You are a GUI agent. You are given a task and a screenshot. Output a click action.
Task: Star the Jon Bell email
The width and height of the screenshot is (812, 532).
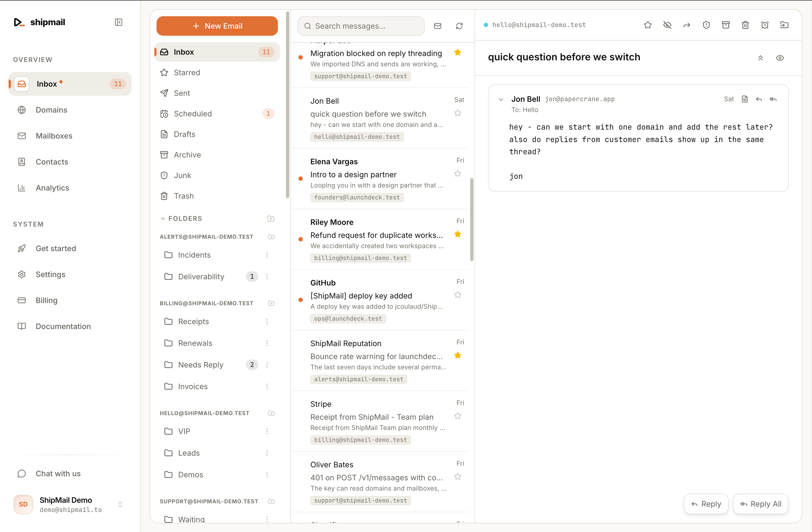pos(458,113)
